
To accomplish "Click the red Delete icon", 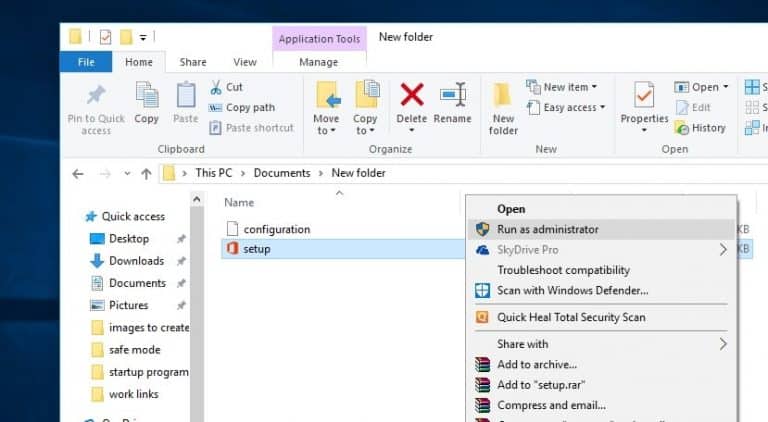I will click(411, 96).
